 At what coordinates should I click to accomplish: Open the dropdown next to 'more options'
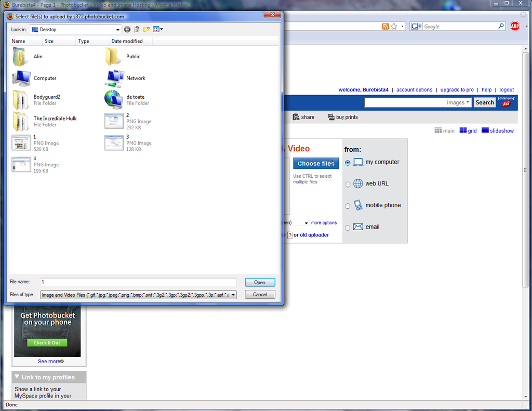click(305, 223)
